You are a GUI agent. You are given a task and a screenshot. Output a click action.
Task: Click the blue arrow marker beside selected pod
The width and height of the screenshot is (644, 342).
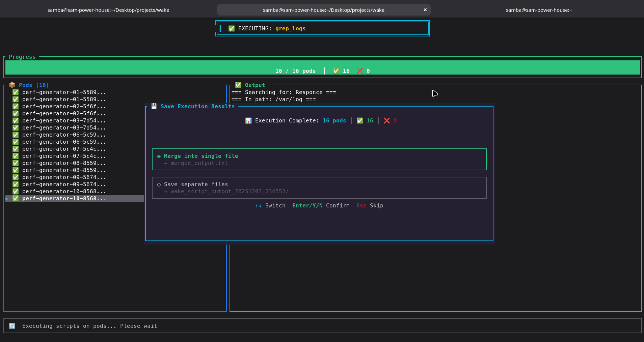pyautogui.click(x=7, y=199)
